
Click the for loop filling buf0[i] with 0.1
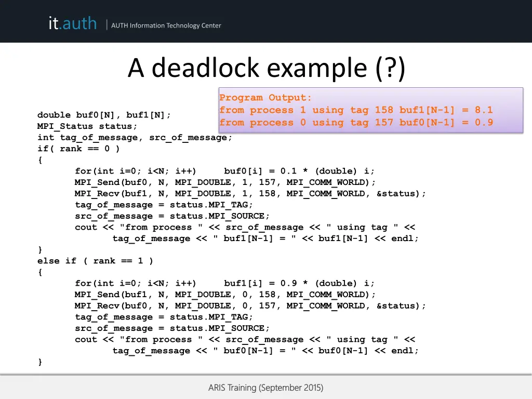click(224, 171)
